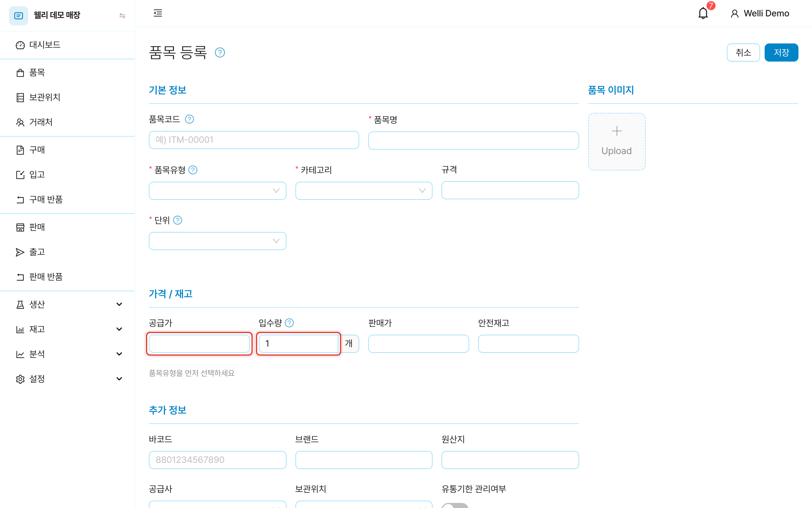The height and width of the screenshot is (508, 812).
Task: Click the 보관위치 shelf icon in sidebar
Action: click(20, 97)
